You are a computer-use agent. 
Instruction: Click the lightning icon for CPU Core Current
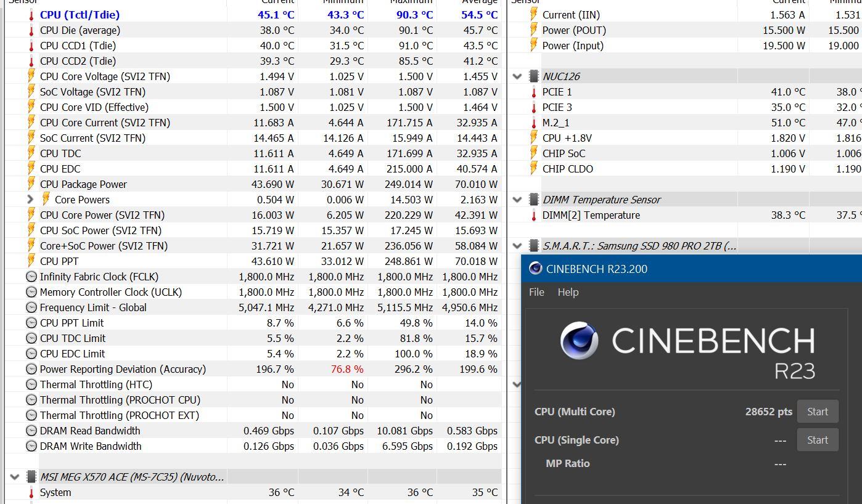coord(31,123)
